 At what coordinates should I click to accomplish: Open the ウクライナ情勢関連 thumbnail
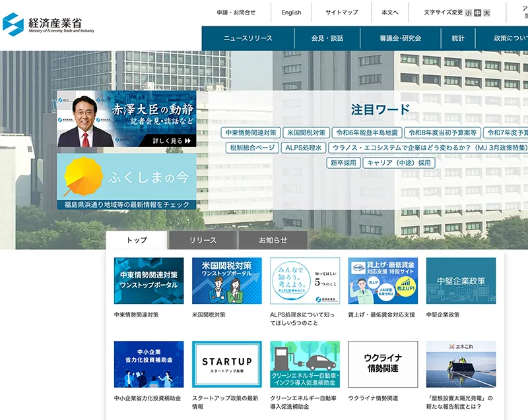coord(383,364)
